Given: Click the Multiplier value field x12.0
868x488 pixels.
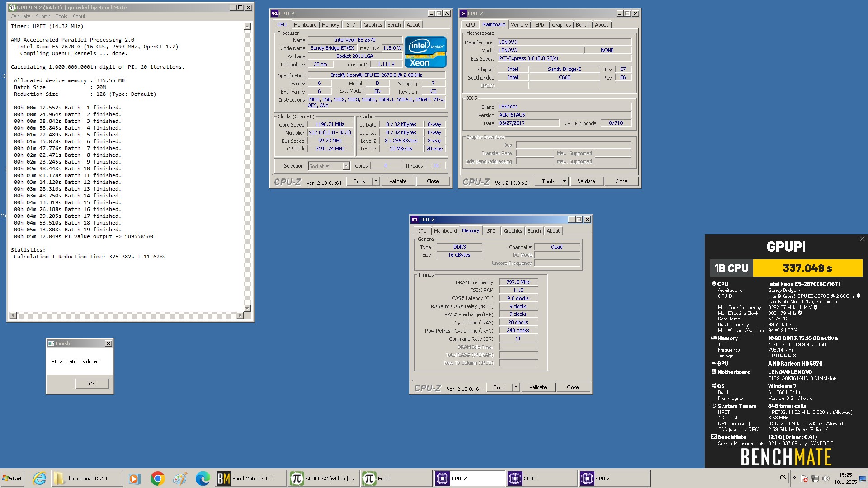Looking at the screenshot, I should click(330, 133).
